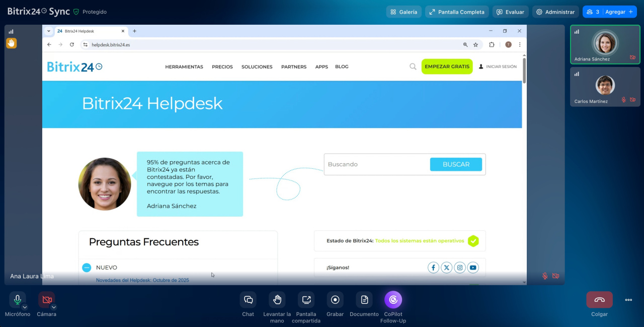The image size is (644, 327).
Task: Open the three-dot more options menu
Action: tap(628, 300)
